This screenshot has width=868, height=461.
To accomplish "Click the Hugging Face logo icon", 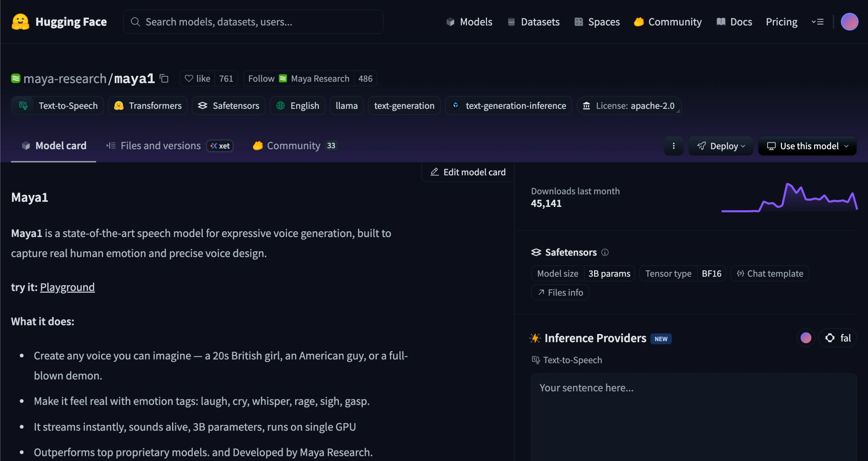I will 20,22.
